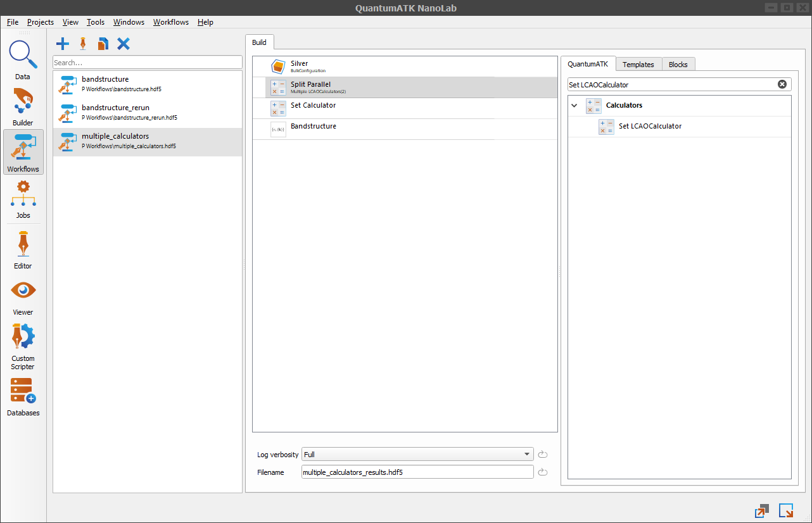Viewport: 812px width, 523px height.
Task: Select the Split Parallel block
Action: point(405,87)
